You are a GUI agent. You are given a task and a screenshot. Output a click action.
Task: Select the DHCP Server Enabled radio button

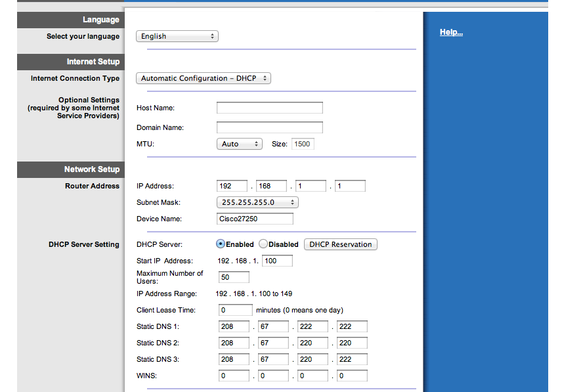(x=221, y=244)
